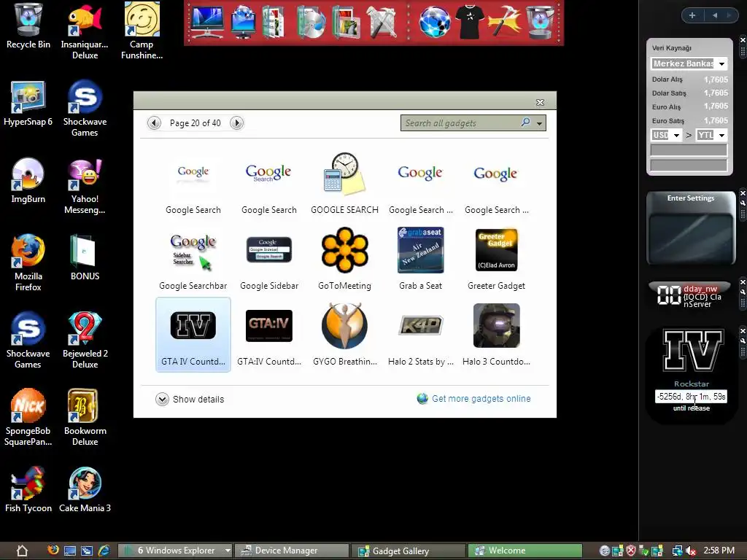This screenshot has height=560, width=747.
Task: Open SpongeBob SquarePants desktop shortcut
Action: (28, 418)
